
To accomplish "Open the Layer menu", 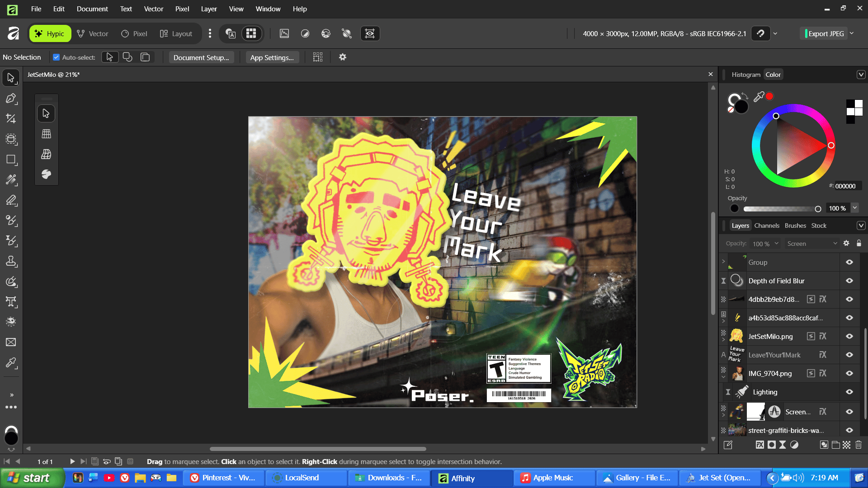I will coord(209,9).
